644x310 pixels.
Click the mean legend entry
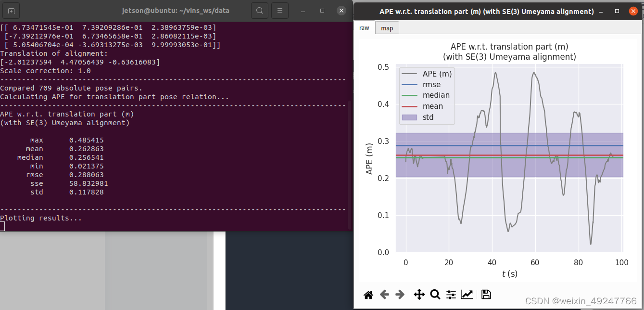(x=423, y=106)
